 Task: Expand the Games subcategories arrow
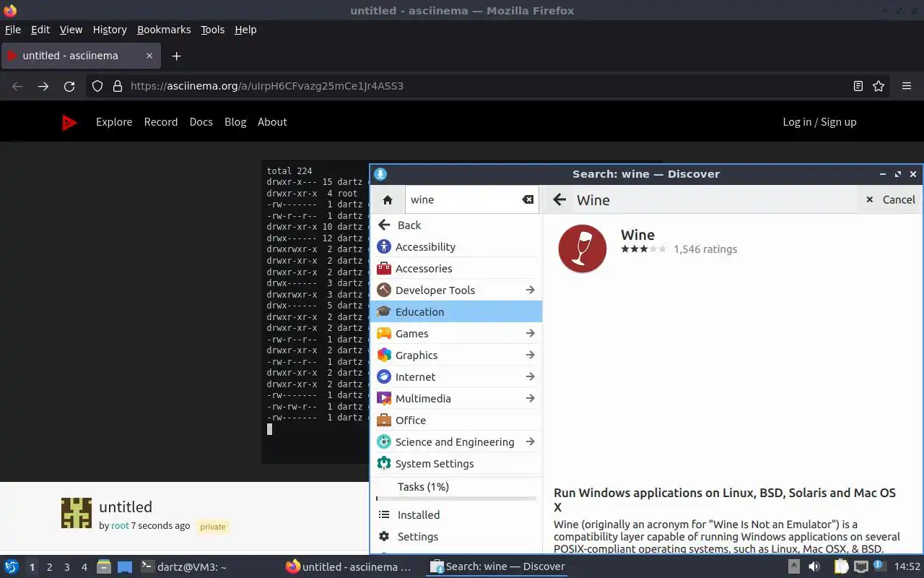pyautogui.click(x=531, y=334)
